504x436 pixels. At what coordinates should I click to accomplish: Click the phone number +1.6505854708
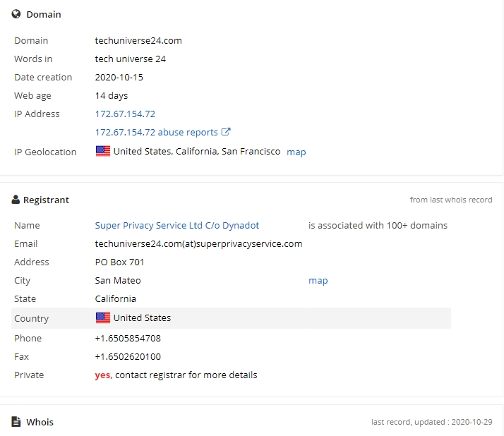click(x=128, y=338)
